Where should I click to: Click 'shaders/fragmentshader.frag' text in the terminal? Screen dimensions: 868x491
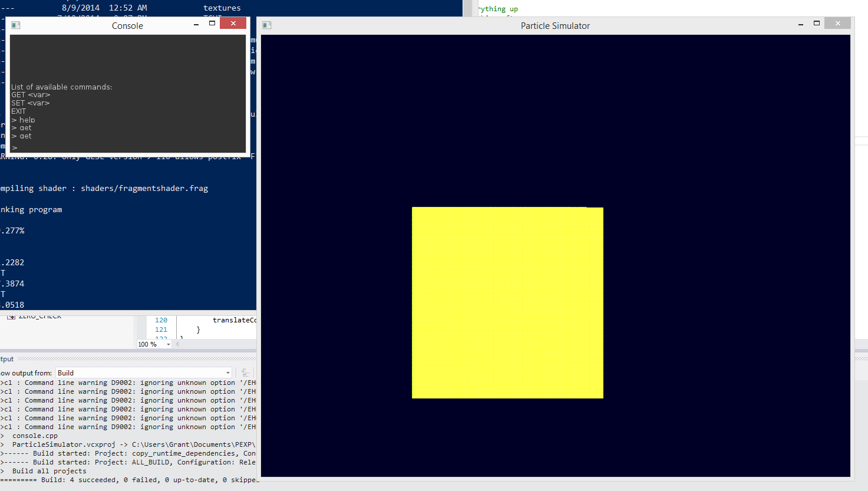click(144, 189)
